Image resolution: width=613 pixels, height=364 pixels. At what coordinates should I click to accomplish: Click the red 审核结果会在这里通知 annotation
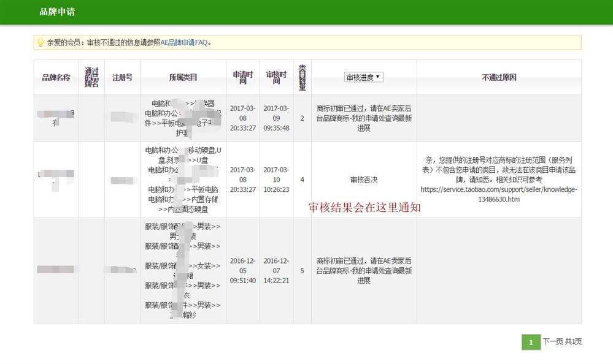coord(364,208)
